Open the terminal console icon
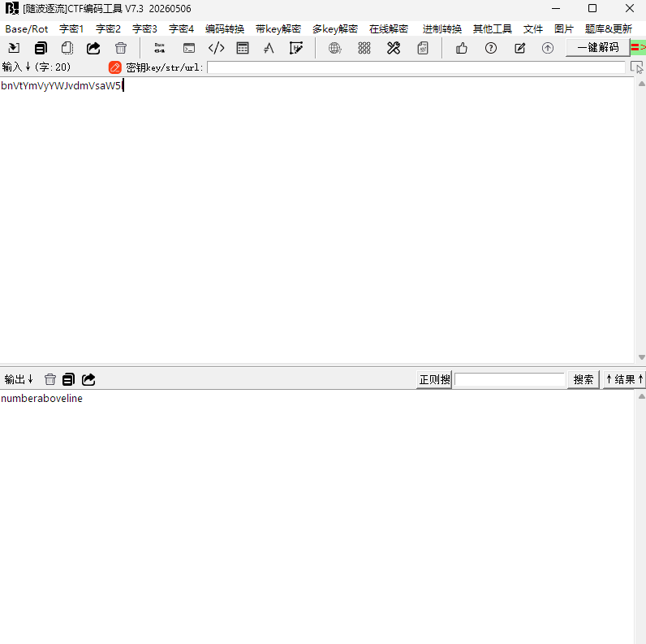The image size is (646, 644). point(189,48)
